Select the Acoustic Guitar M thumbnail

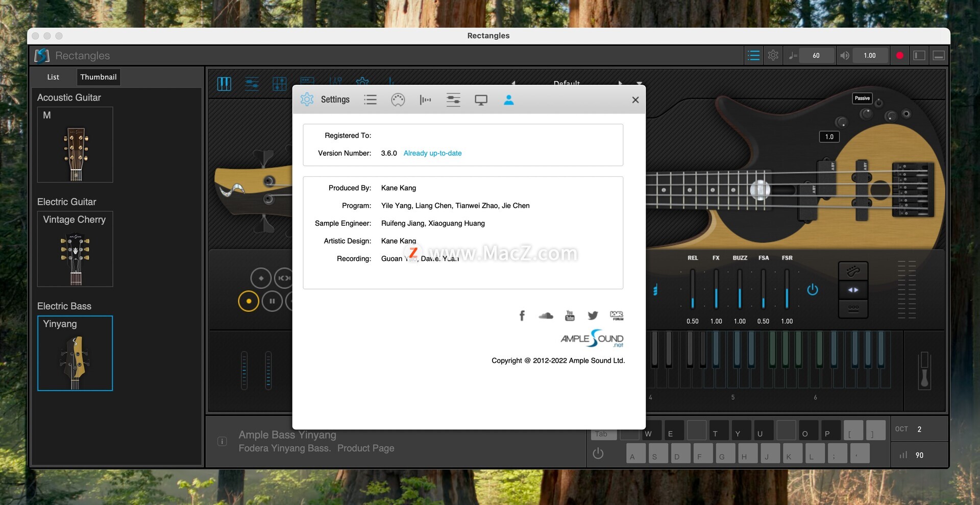tap(75, 145)
